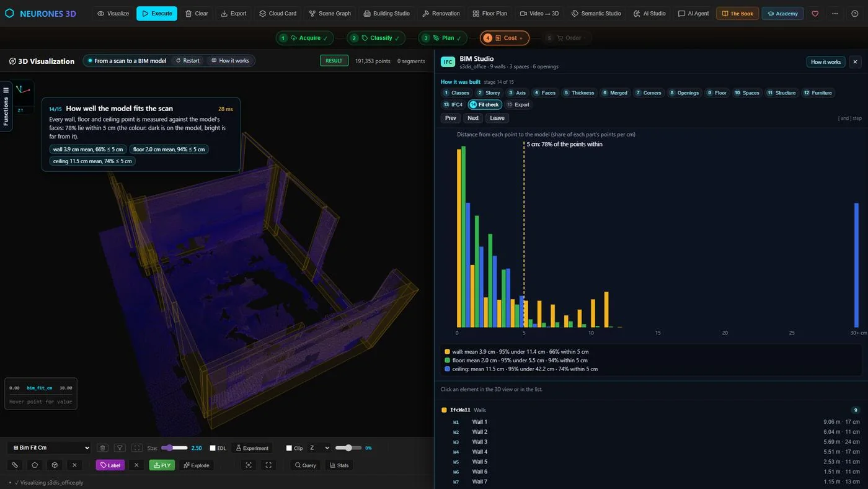868x489 pixels.
Task: Go to the Classify pipeline step
Action: click(x=376, y=38)
